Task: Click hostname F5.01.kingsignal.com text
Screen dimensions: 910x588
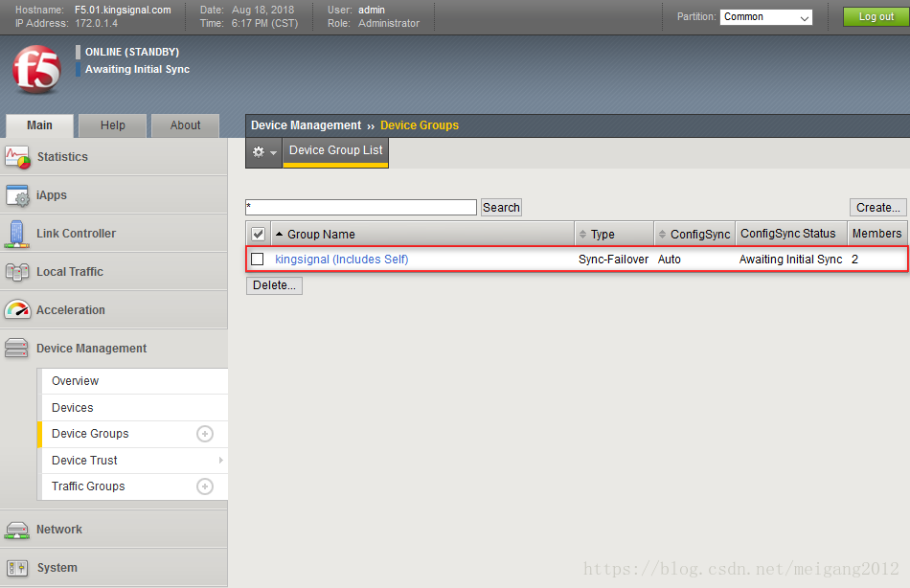Action: (123, 10)
